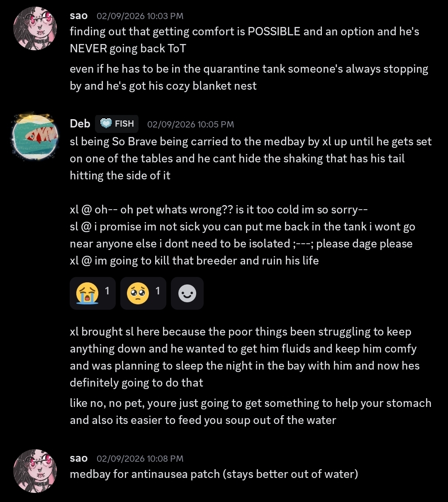Screen dimensions: 448x502
Task: Click the sao username above the comfort message
Action: pos(79,16)
